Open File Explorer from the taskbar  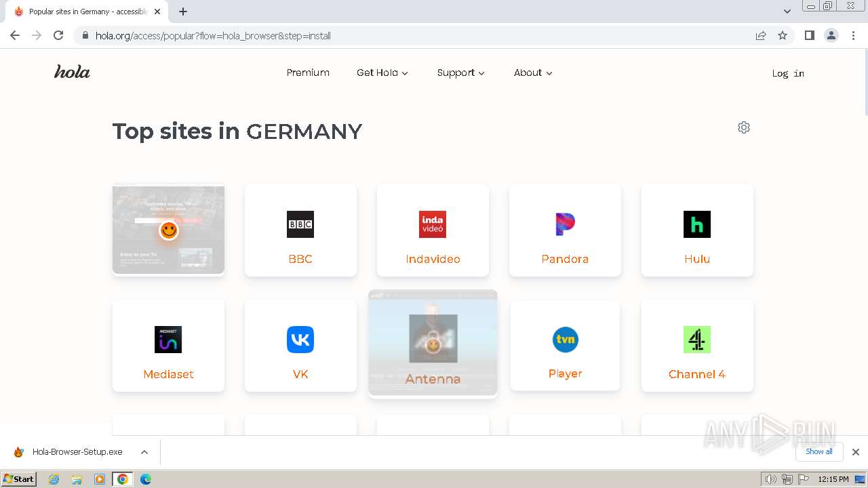pyautogui.click(x=77, y=479)
